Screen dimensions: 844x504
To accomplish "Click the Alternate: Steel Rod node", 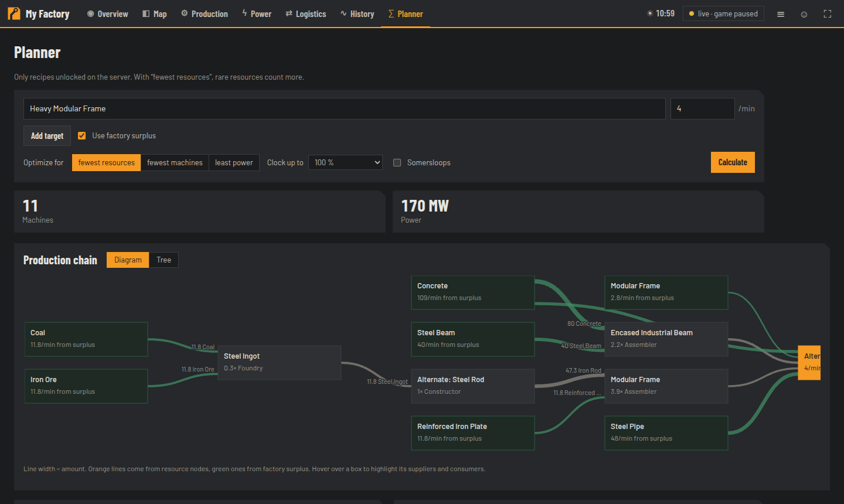I will tap(473, 386).
